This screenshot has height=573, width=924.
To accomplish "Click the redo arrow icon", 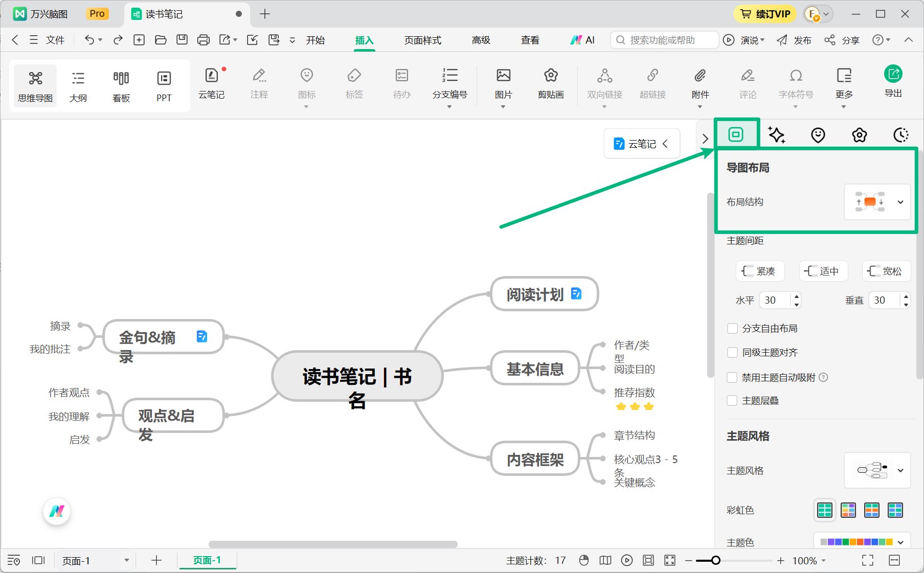I will (x=118, y=40).
